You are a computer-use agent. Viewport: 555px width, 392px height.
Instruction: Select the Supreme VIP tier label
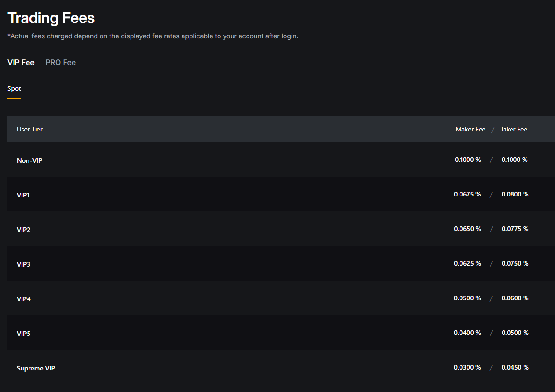[36, 368]
